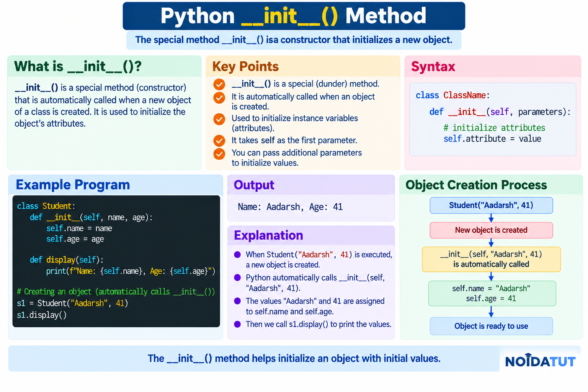The height and width of the screenshot is (392, 588).
Task: Click the explanation point "Python automatically calls __init__(self,"
Action: (x=315, y=278)
